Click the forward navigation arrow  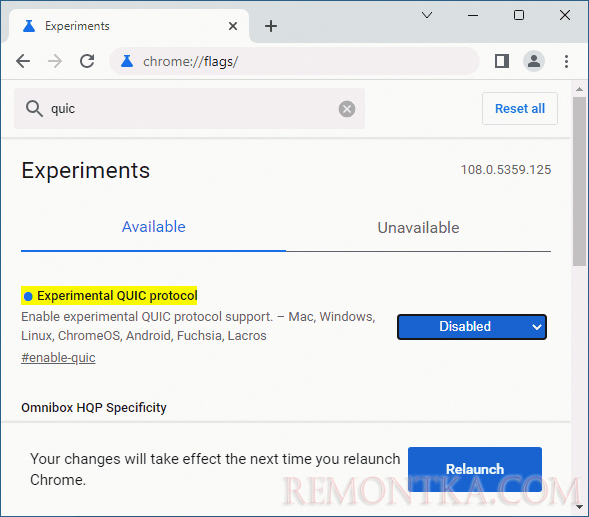click(55, 61)
